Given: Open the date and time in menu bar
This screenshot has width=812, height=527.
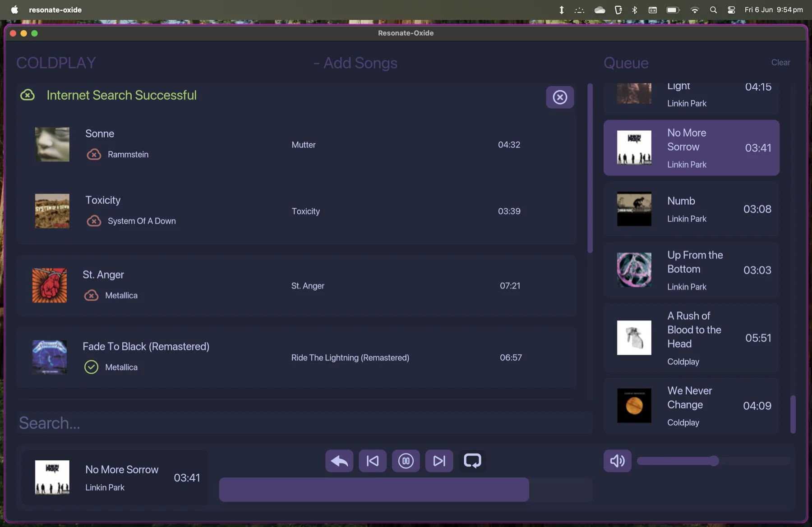Looking at the screenshot, I should (774, 10).
